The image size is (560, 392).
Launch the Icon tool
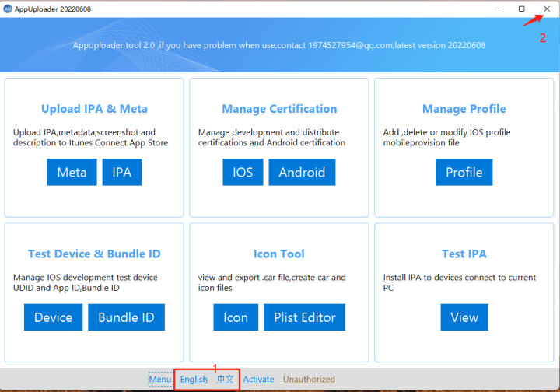[236, 317]
